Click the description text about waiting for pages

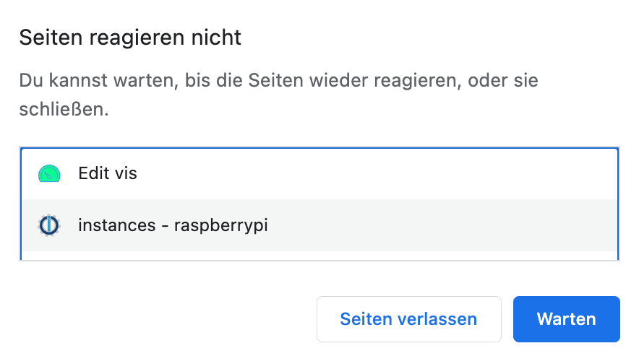[278, 79]
